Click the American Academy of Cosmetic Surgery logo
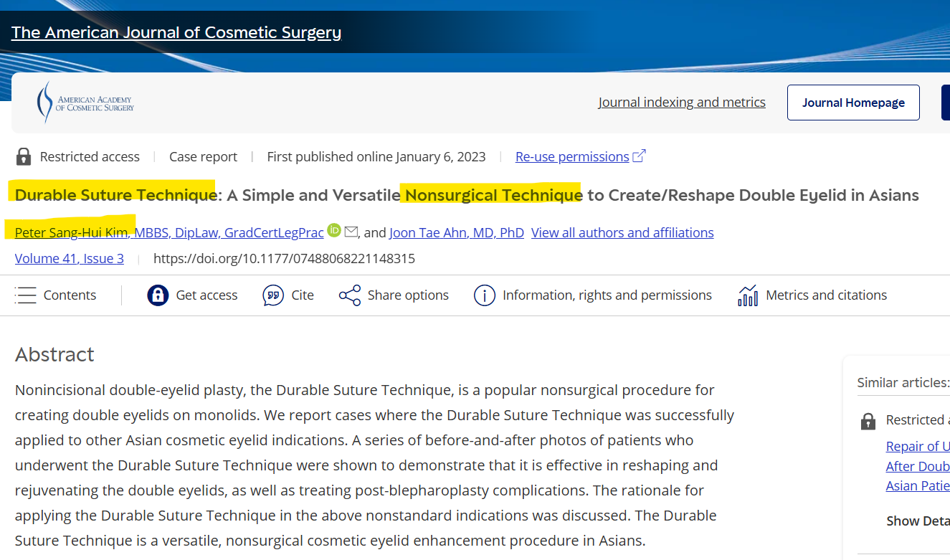950x560 pixels. click(x=85, y=103)
